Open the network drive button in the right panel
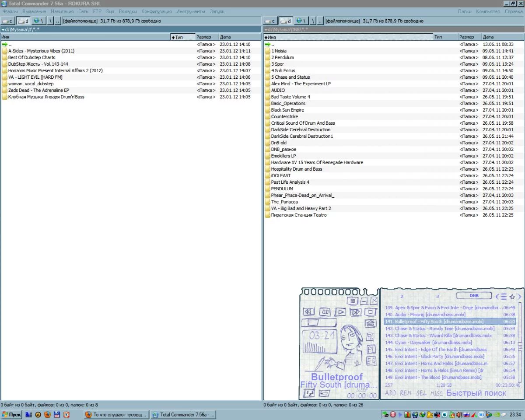 [300, 21]
